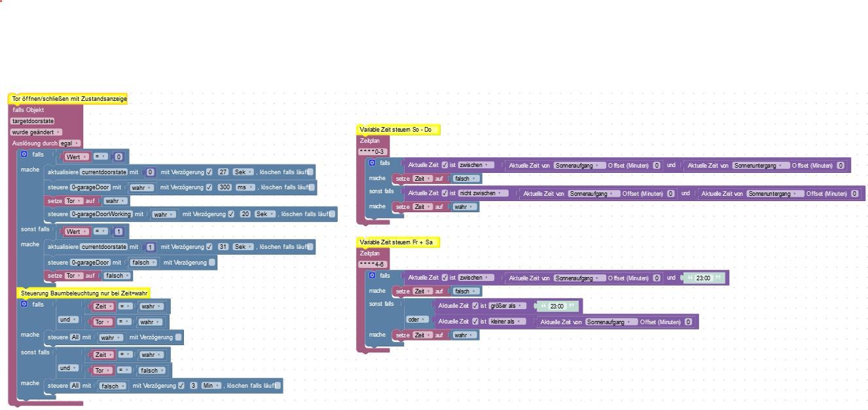Edit the delay value 3 before Min
868x410 pixels.
194,386
